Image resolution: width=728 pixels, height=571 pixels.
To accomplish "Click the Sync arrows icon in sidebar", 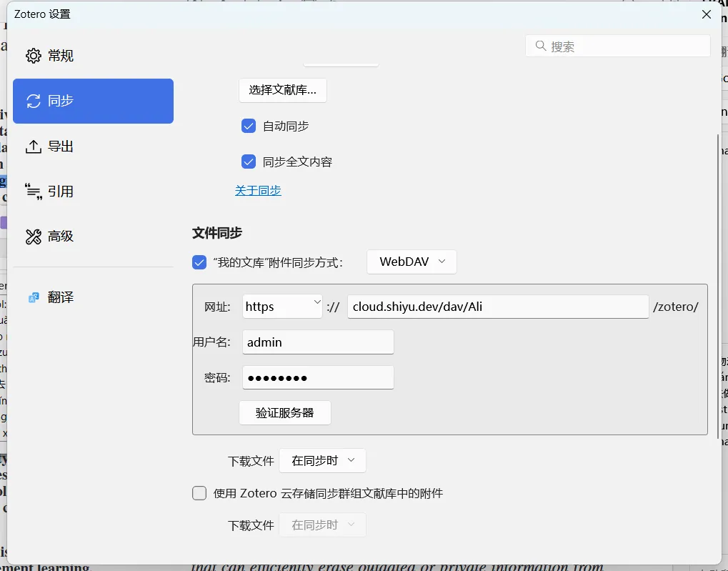I will [x=34, y=101].
